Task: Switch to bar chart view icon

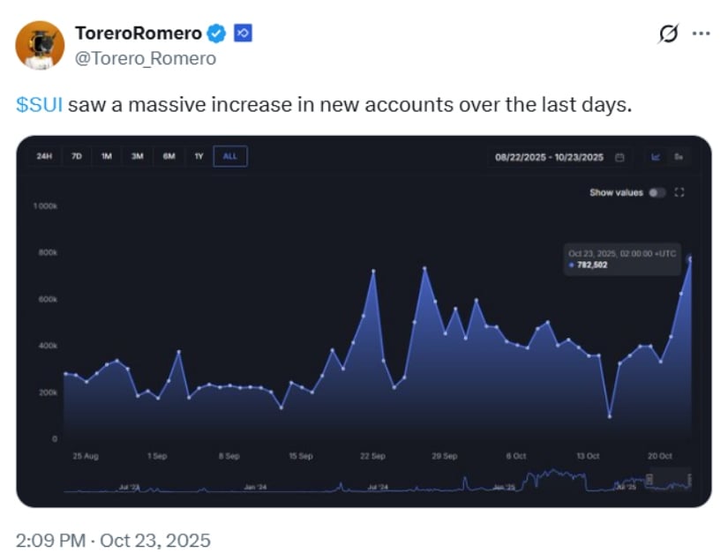Action: tap(679, 157)
